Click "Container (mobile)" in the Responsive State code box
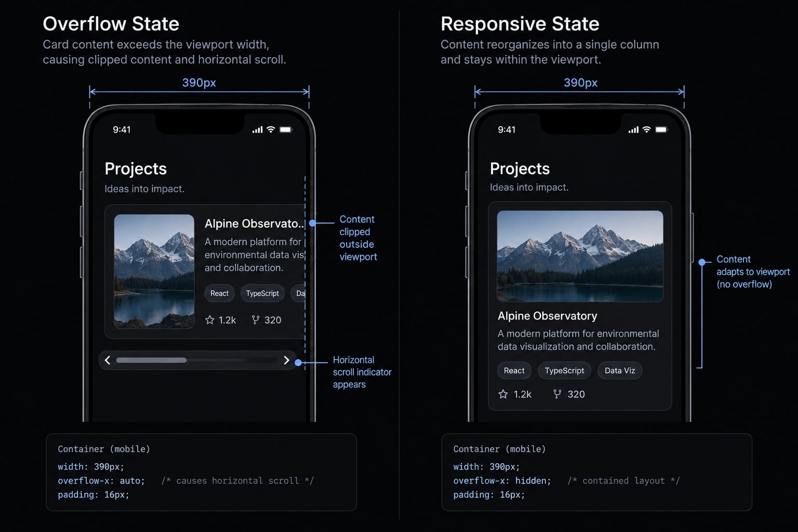 (x=499, y=449)
